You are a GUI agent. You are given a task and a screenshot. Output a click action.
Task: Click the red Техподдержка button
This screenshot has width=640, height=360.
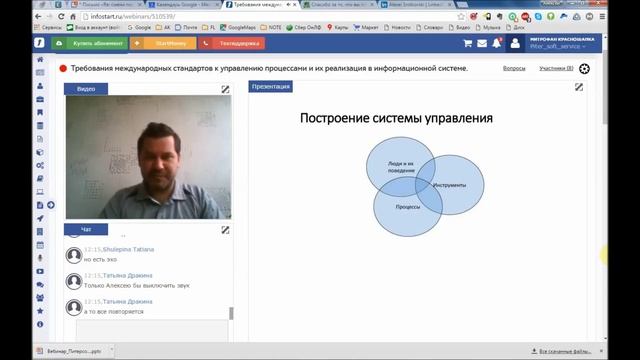click(x=231, y=43)
